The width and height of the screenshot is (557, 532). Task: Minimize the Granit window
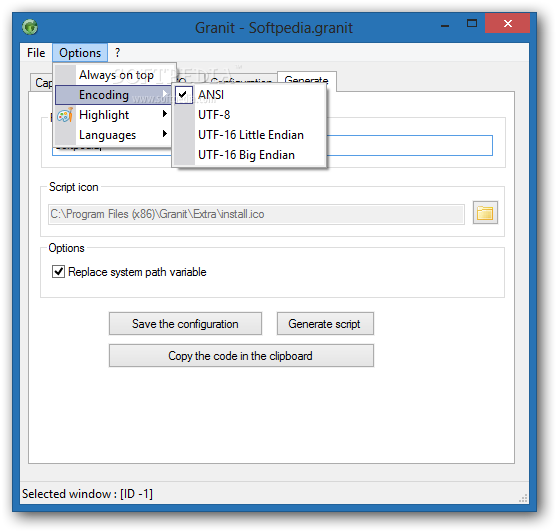[x=445, y=26]
